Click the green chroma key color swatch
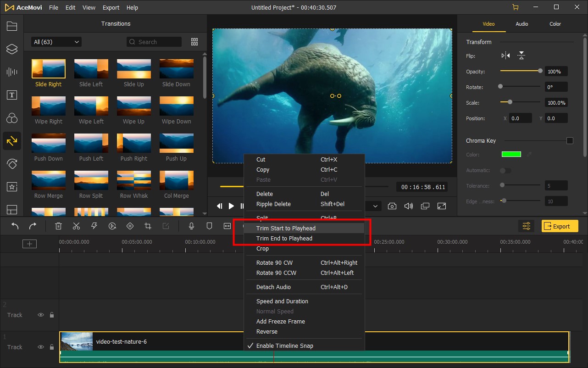 pyautogui.click(x=511, y=155)
